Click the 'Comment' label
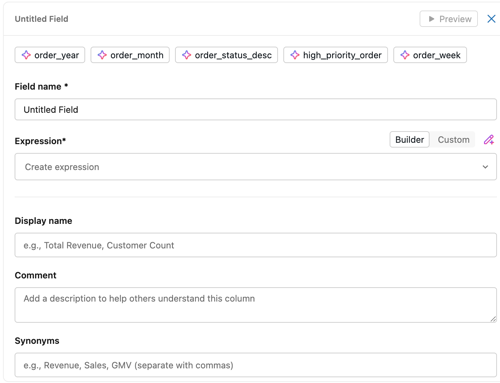Viewport: 500px width, 383px height. coord(35,275)
